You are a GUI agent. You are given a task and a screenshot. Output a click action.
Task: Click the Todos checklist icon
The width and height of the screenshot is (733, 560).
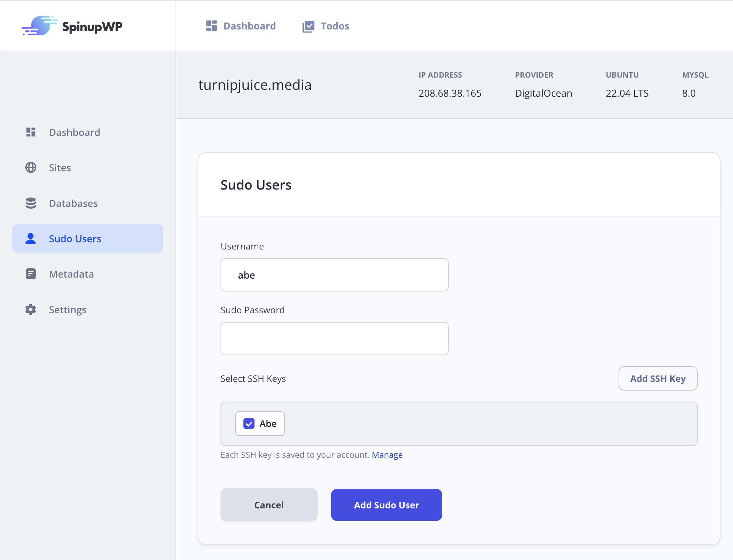(308, 26)
